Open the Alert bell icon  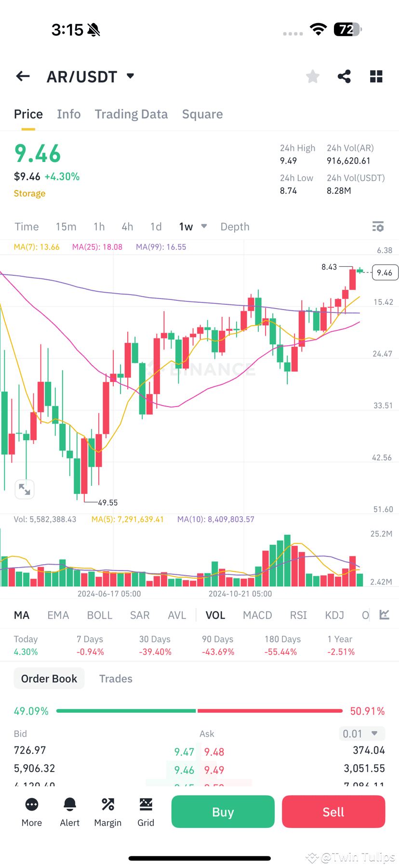pos(69,812)
